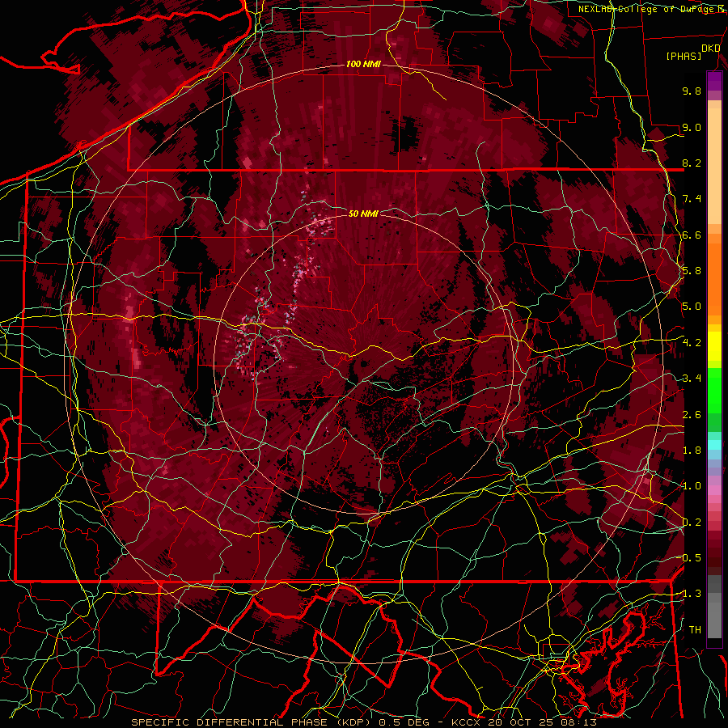Click the 9.8 value on the color scale
This screenshot has width=728, height=728.
click(692, 91)
